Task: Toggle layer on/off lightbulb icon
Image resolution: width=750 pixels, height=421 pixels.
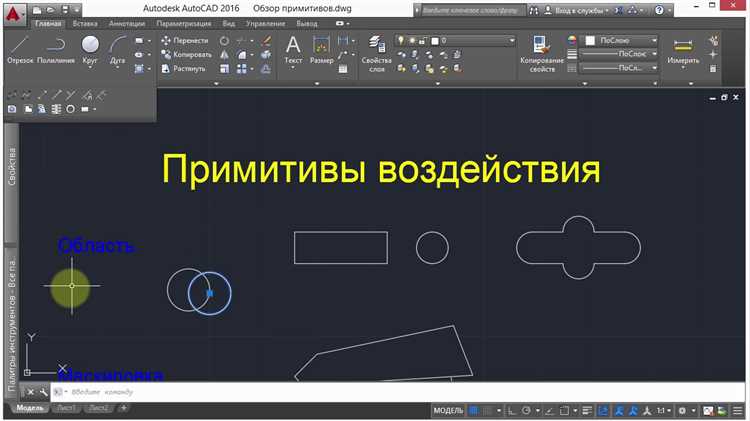Action: point(401,41)
